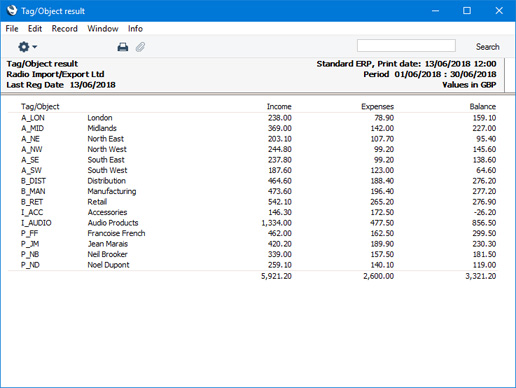Click the A_MID tag code
This screenshot has height=388, width=516.
point(33,128)
